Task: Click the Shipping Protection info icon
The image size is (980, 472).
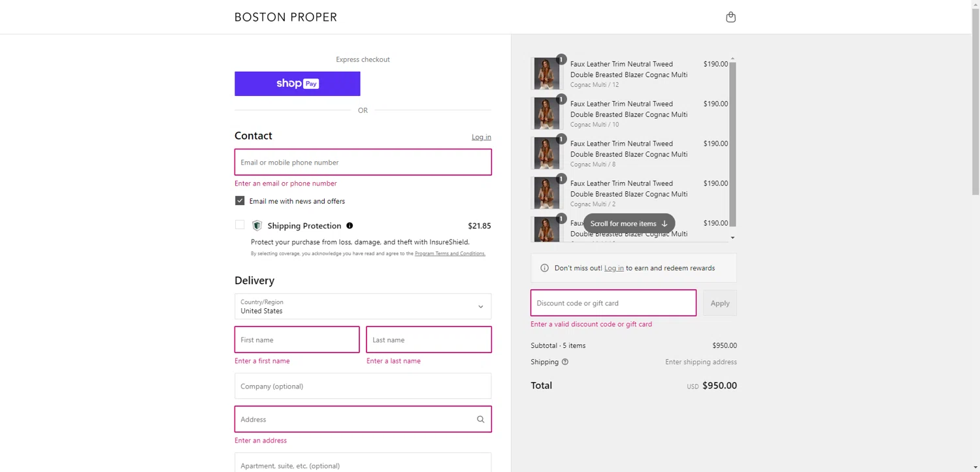Action: [x=350, y=226]
